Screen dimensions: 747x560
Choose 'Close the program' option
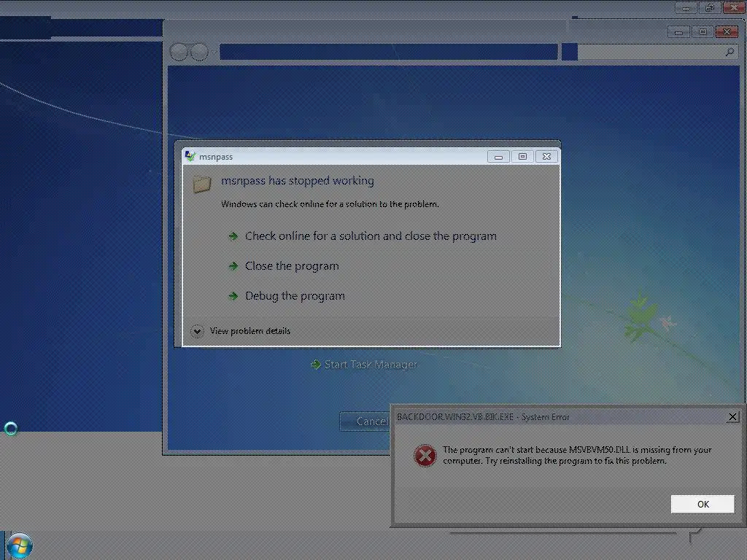click(x=292, y=265)
